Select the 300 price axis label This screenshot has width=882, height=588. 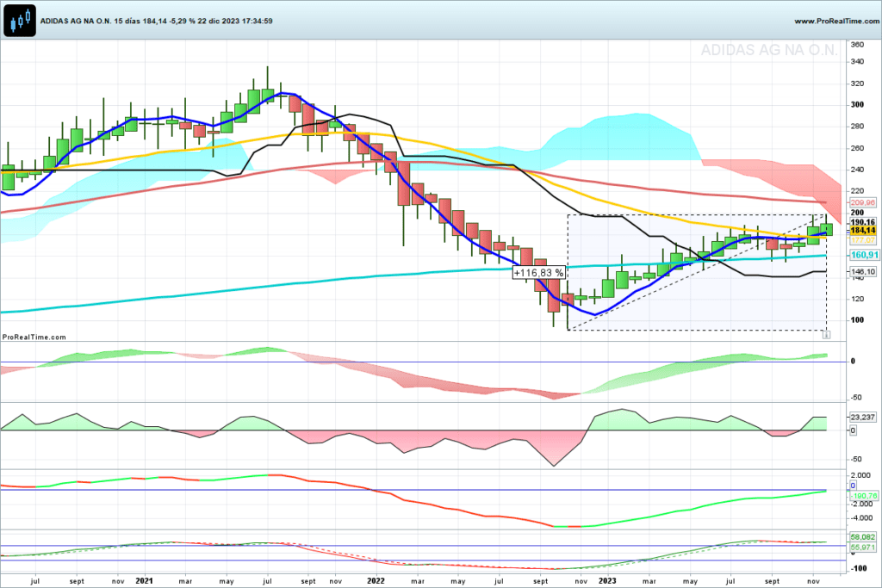point(857,104)
